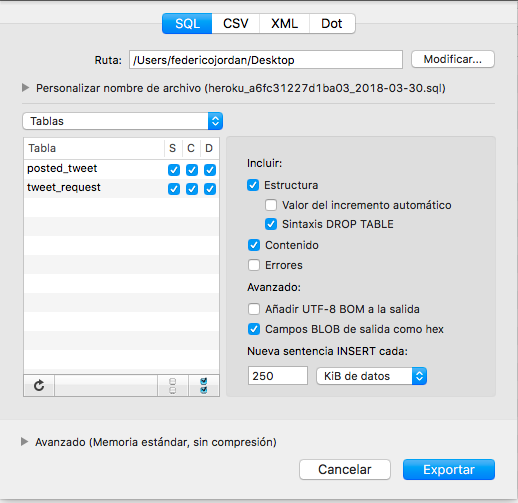Uncheck content column for posted_tweet
The width and height of the screenshot is (518, 503).
pyautogui.click(x=192, y=170)
